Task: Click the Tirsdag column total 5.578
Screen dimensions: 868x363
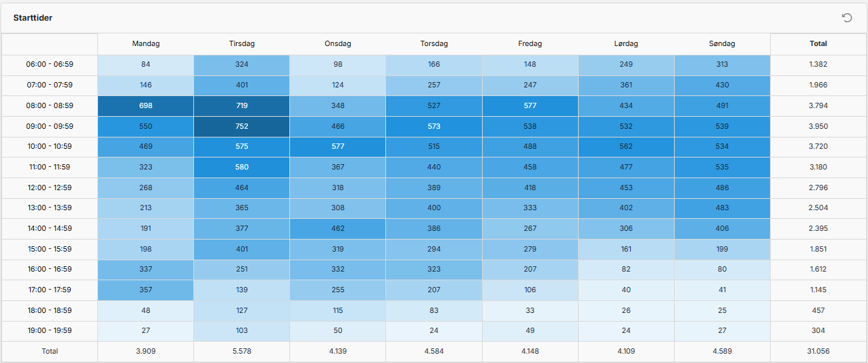Action: [241, 351]
